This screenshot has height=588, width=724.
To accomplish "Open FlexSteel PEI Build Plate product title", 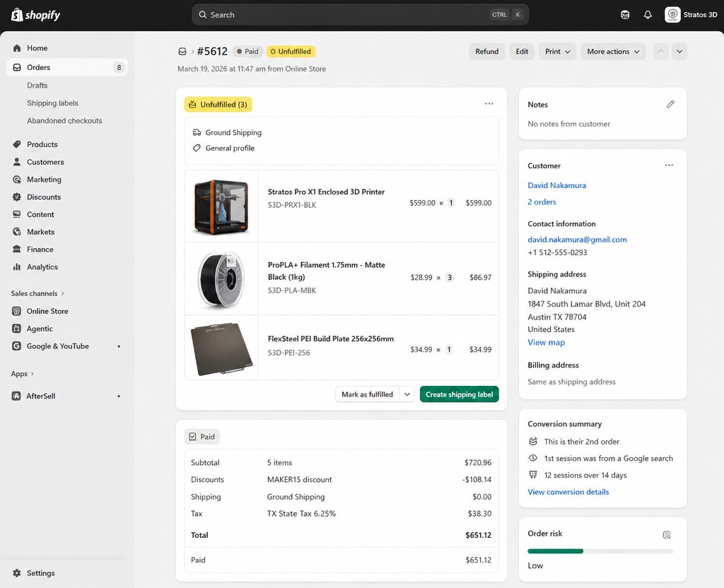I will [x=331, y=339].
